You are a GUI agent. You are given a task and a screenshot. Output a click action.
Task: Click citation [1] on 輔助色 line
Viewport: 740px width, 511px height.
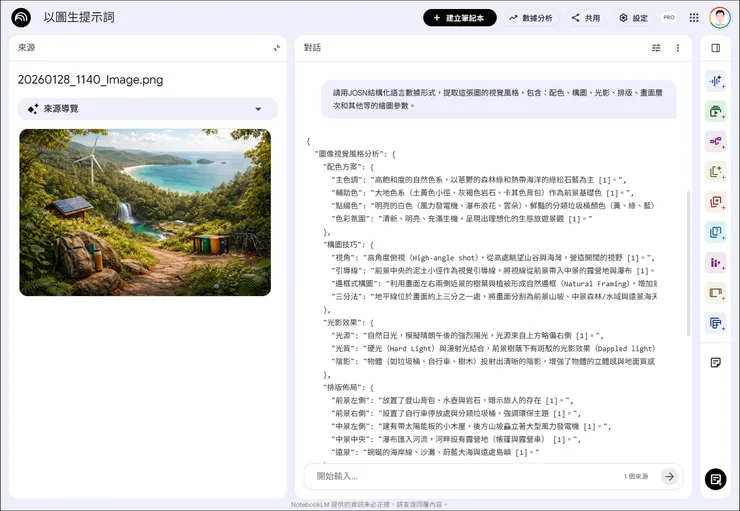pos(612,193)
